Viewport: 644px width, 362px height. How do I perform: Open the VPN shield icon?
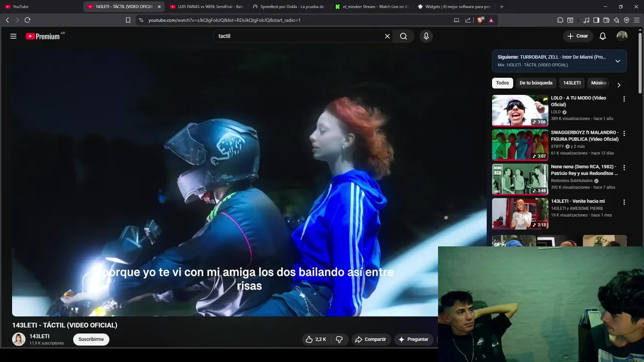tap(626, 20)
